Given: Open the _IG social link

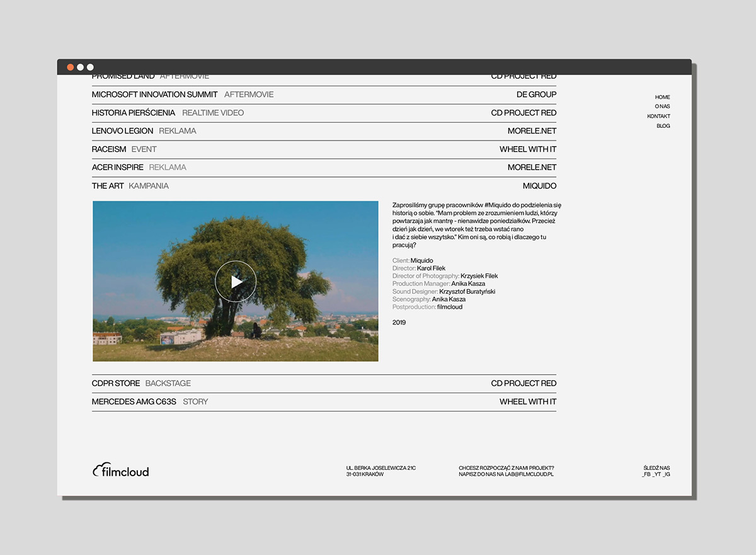Looking at the screenshot, I should click(x=667, y=474).
